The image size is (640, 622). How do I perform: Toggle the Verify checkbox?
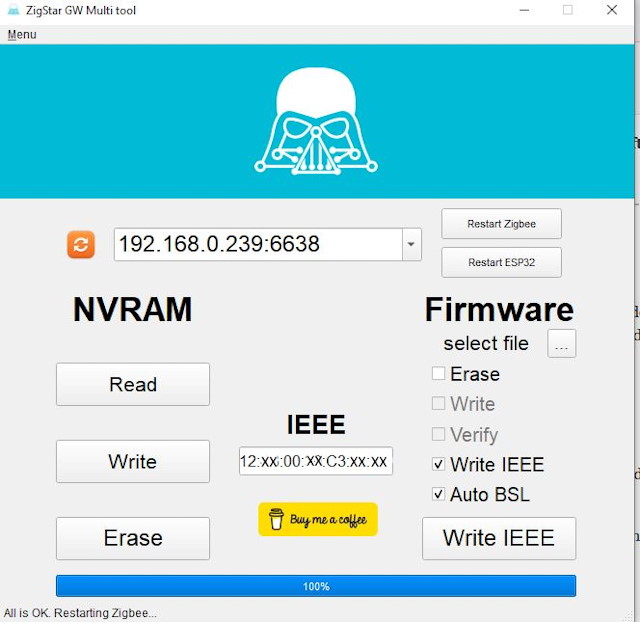pos(438,434)
